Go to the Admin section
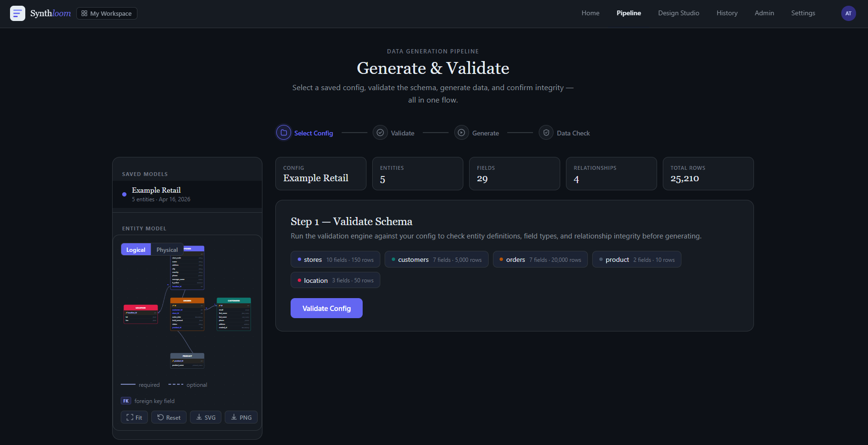Viewport: 868px width, 445px height. (764, 13)
